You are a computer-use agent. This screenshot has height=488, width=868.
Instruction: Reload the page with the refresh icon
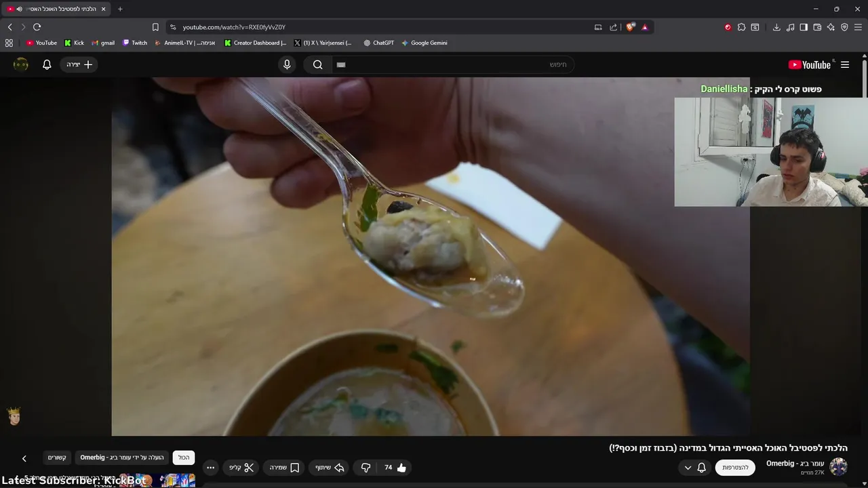point(37,27)
